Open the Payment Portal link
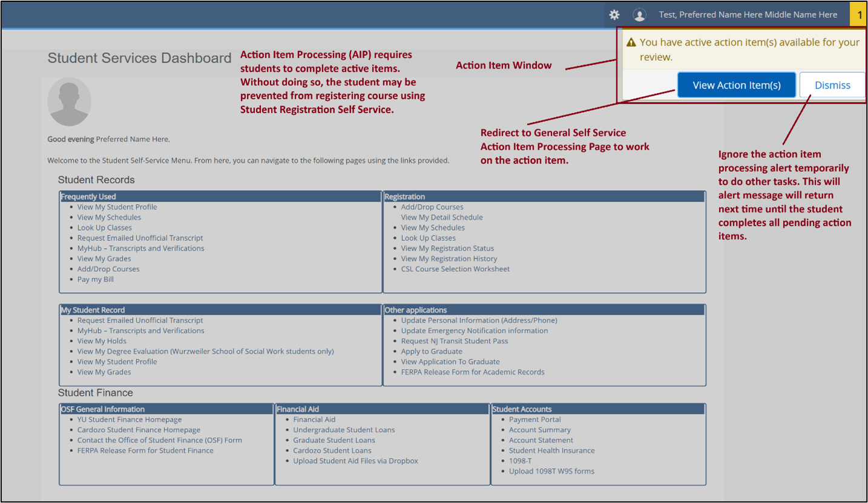 534,419
